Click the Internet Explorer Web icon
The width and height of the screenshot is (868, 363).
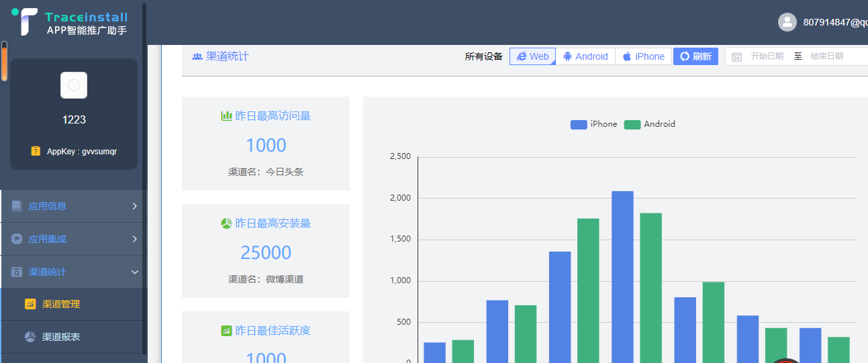(522, 56)
